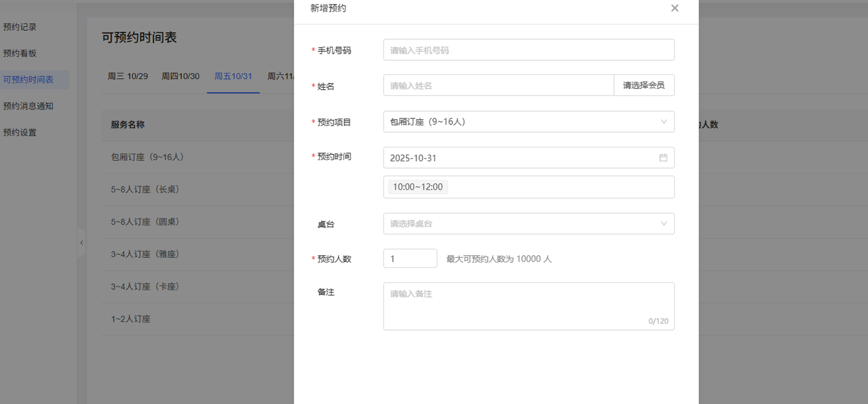Focus the 姓名 input field
Screen dimensions: 868x404
pos(498,85)
